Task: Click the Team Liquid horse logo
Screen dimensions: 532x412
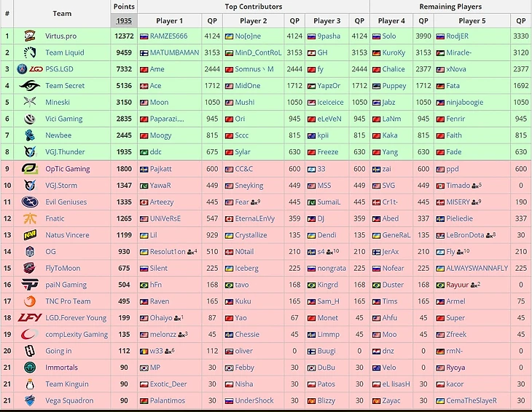Action: [30, 52]
